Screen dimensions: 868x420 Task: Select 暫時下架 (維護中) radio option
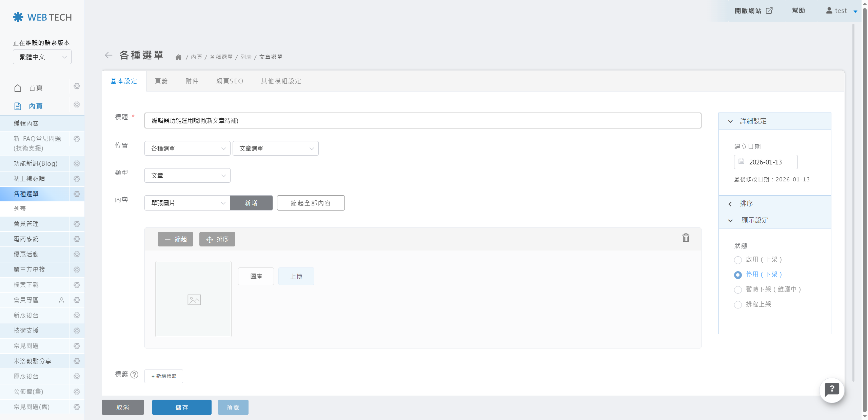pos(738,290)
